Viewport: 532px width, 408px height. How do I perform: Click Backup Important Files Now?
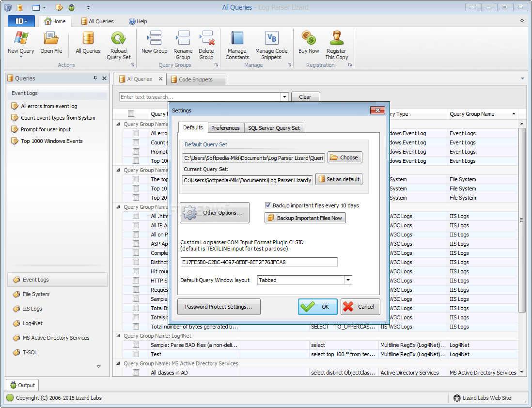click(305, 218)
